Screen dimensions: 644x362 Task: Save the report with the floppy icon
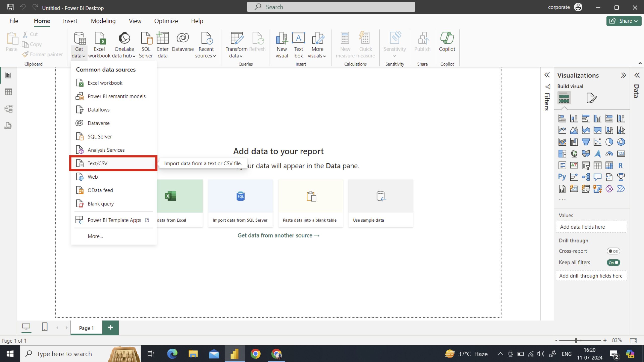10,7
